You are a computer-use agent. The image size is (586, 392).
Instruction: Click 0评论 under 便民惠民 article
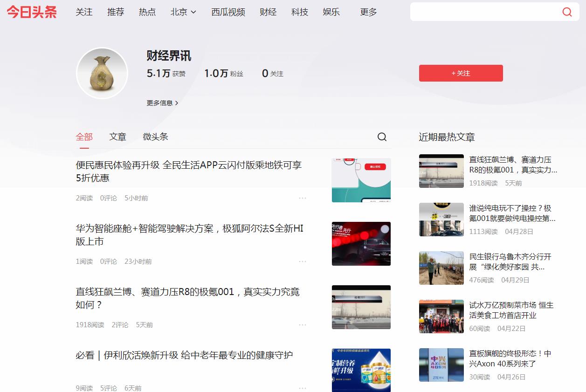pos(109,198)
